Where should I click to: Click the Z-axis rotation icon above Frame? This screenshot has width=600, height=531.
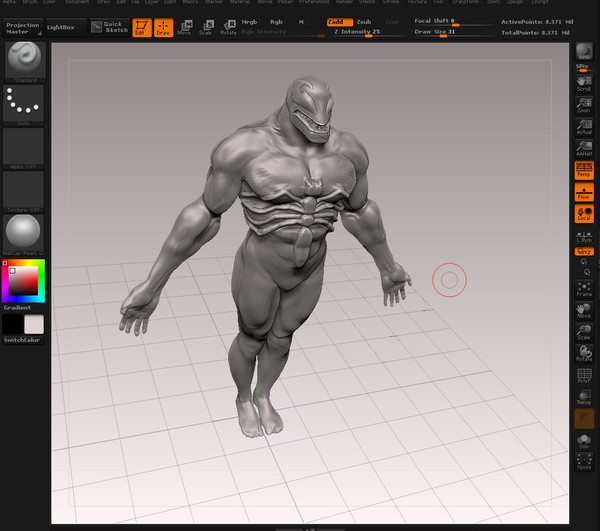coord(587,272)
